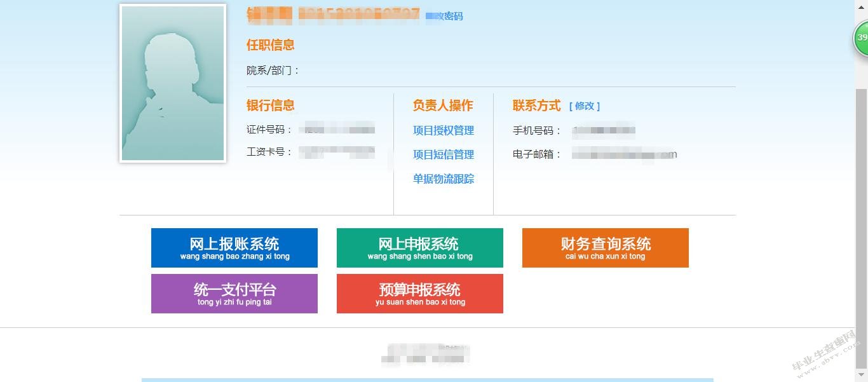Click the 证件号码 label
The image size is (868, 382).
[x=269, y=130]
